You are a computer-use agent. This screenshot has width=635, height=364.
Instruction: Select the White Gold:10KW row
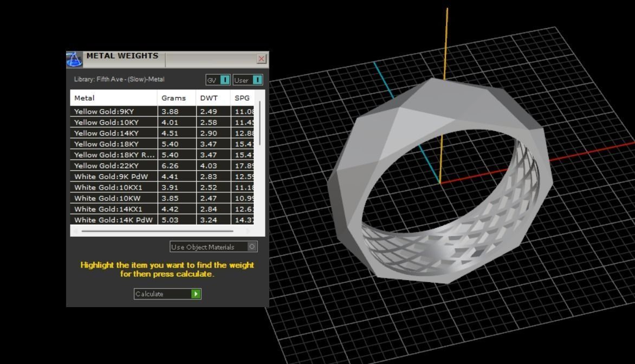tap(162, 198)
